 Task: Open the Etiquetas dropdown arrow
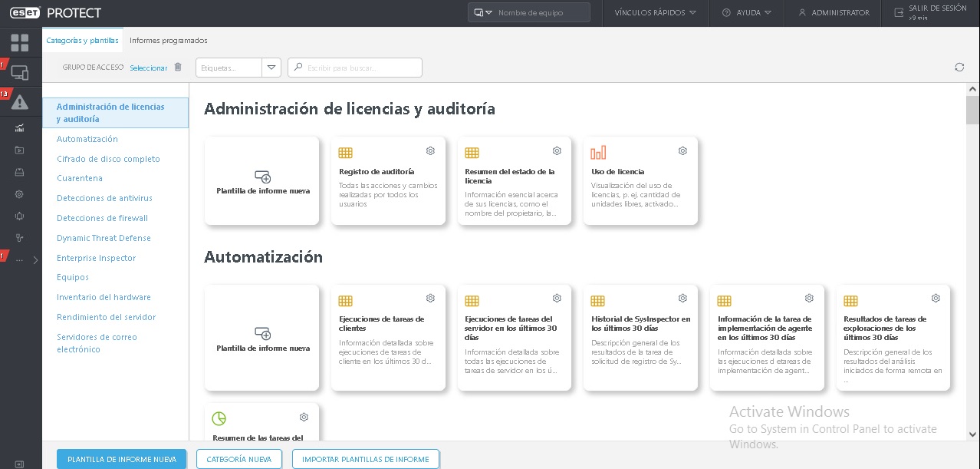pos(271,68)
